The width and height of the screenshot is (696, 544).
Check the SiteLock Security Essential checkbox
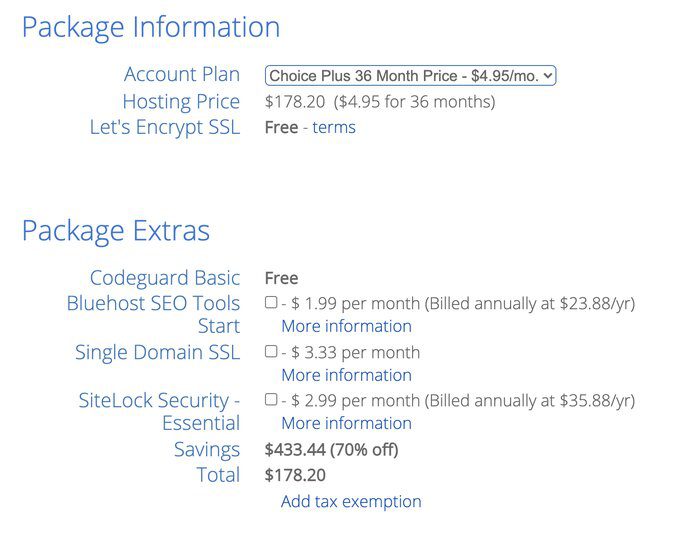point(271,399)
